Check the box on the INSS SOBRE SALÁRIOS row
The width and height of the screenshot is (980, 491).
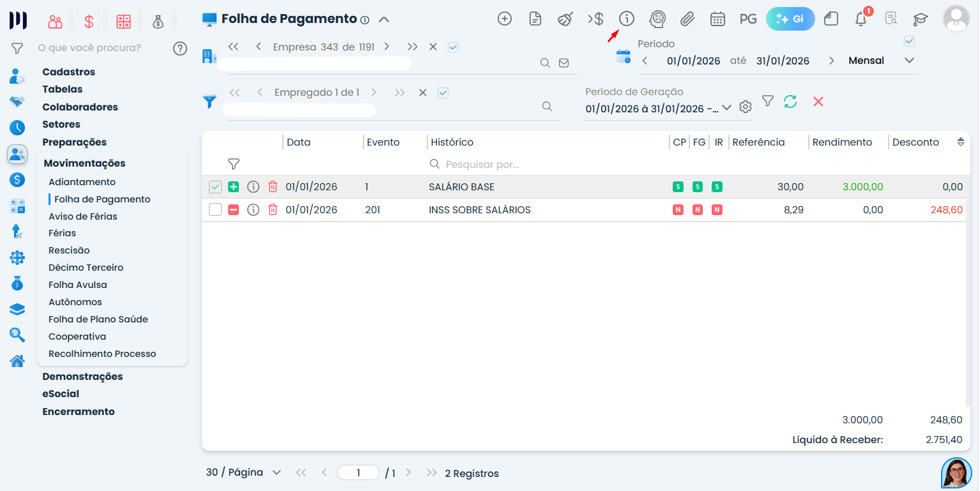pyautogui.click(x=215, y=209)
